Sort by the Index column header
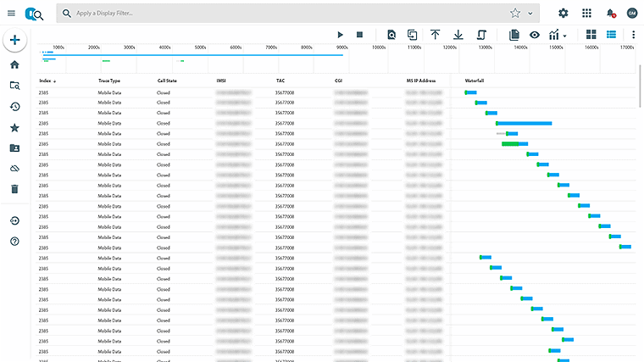 47,81
